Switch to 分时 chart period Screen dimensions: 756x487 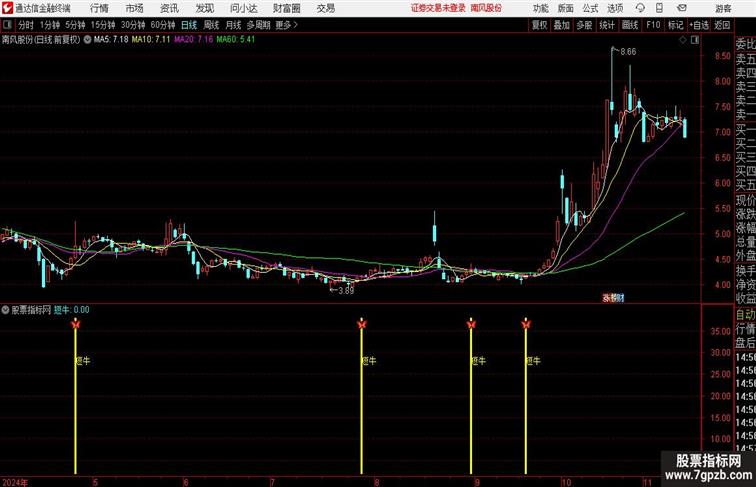pos(26,25)
